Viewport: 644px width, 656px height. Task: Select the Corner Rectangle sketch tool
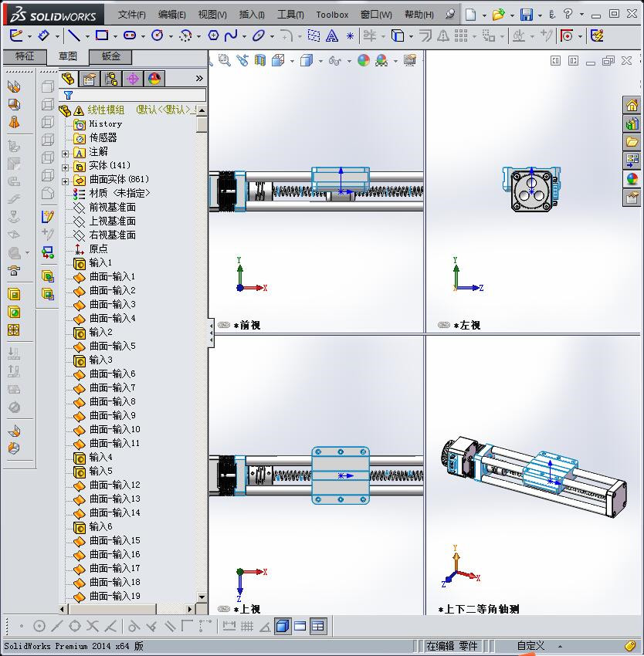[103, 35]
